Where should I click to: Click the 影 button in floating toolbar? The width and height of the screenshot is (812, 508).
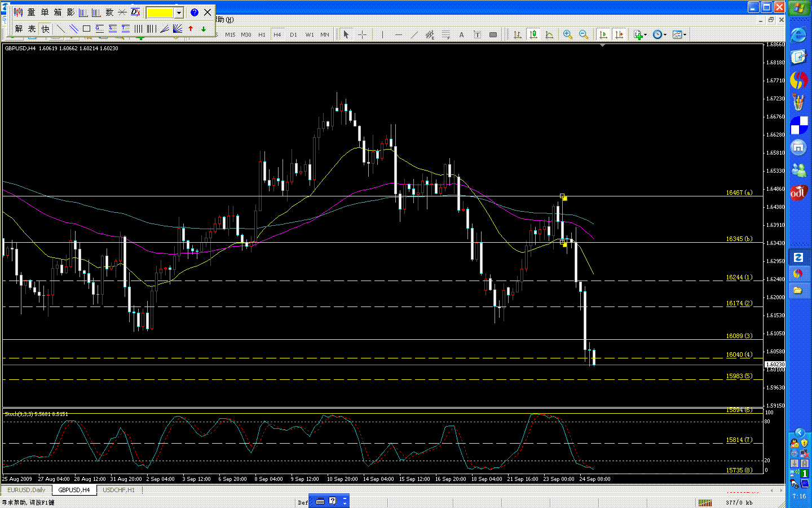coord(70,12)
